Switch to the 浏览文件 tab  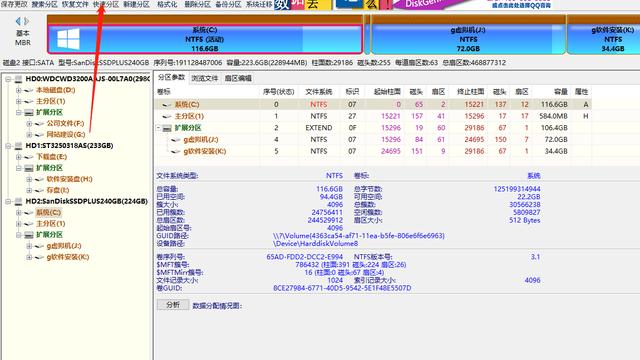tap(205, 78)
